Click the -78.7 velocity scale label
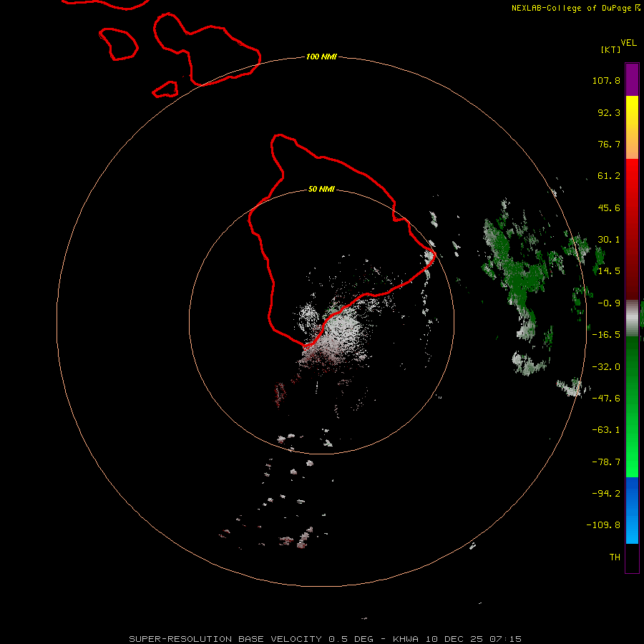Screen dimensions: 644x644 606,462
